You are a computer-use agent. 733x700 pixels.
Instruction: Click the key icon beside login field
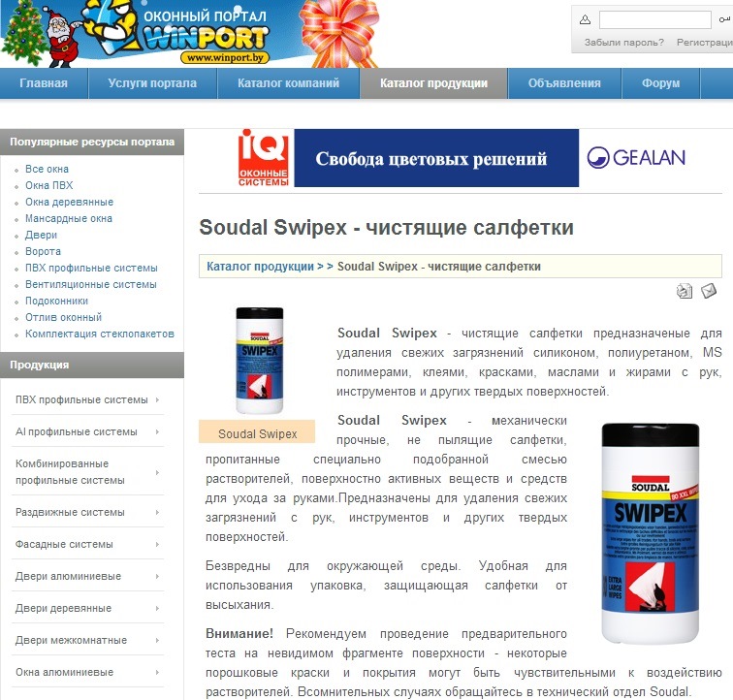724,19
